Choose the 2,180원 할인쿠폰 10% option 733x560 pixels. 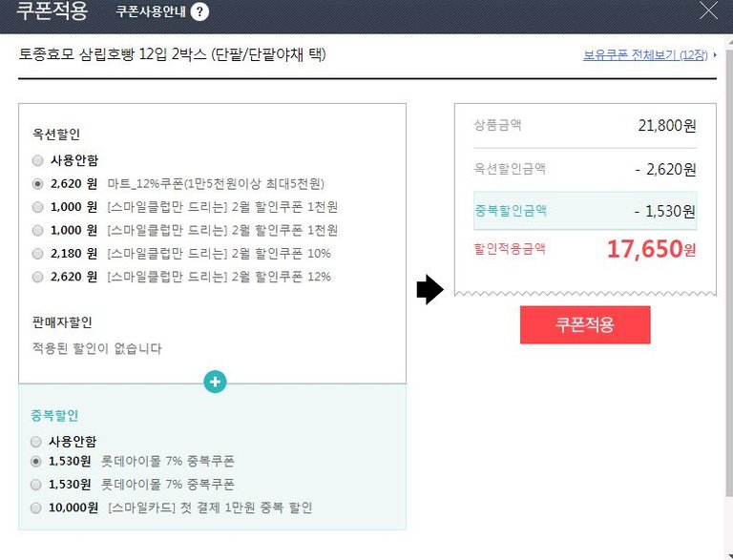pyautogui.click(x=37, y=253)
